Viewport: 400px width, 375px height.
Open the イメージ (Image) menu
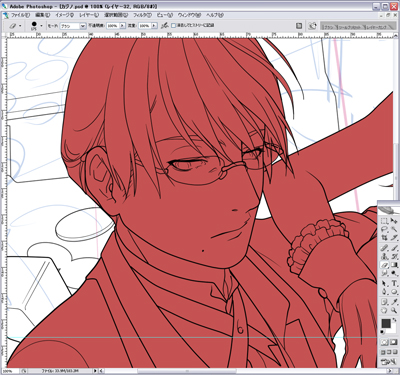point(64,15)
